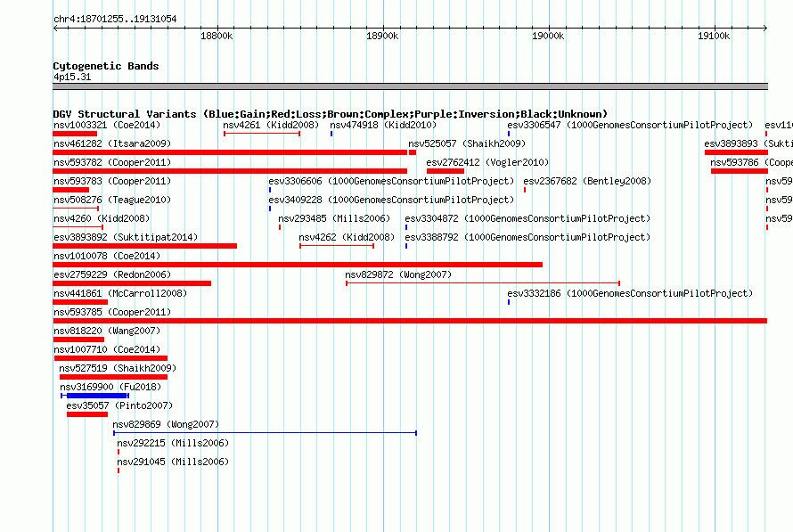Select the red esv2759229 loss bar

pyautogui.click(x=132, y=283)
